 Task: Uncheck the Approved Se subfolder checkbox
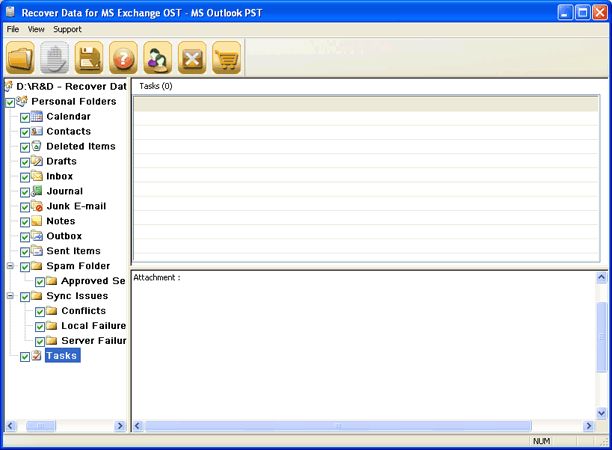40,282
